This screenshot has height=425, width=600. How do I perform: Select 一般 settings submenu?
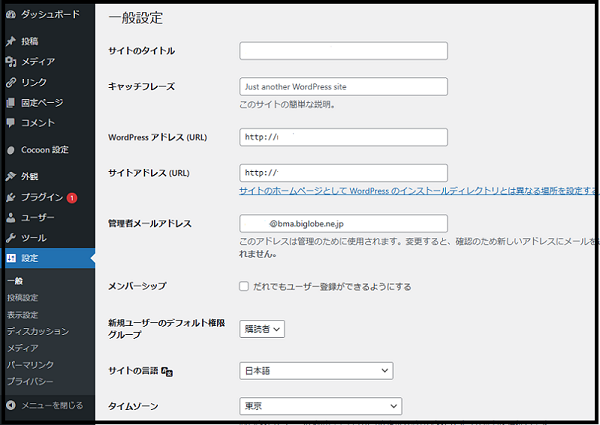click(15, 281)
